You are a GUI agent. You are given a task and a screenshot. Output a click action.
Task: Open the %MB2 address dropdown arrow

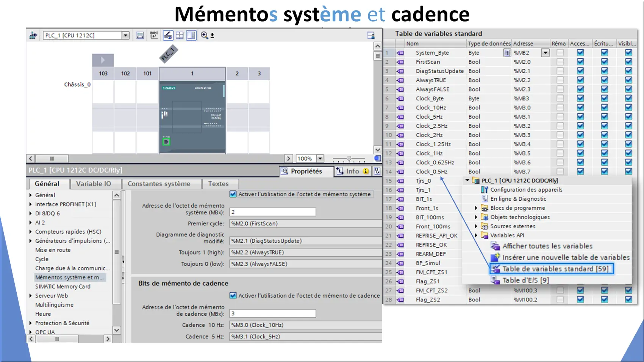pos(545,53)
